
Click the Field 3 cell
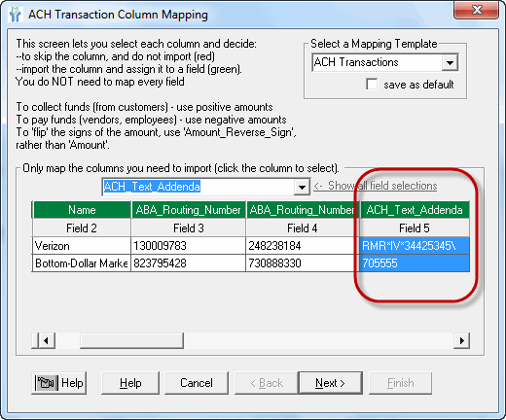189,228
